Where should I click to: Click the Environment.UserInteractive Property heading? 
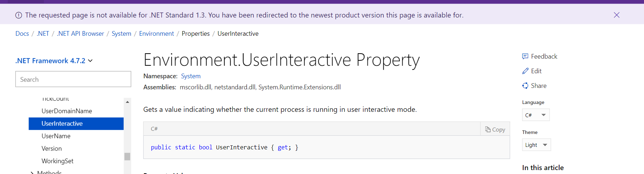pyautogui.click(x=281, y=60)
